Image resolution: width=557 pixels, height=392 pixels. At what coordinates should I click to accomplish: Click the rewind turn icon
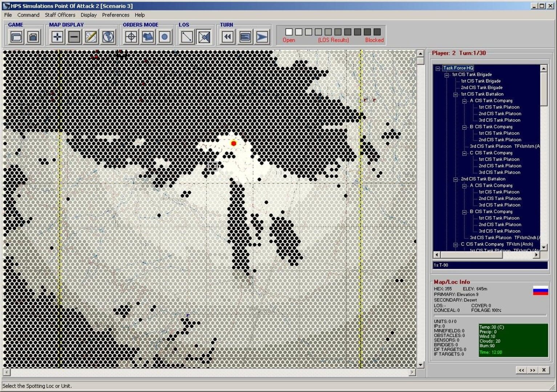(x=227, y=36)
